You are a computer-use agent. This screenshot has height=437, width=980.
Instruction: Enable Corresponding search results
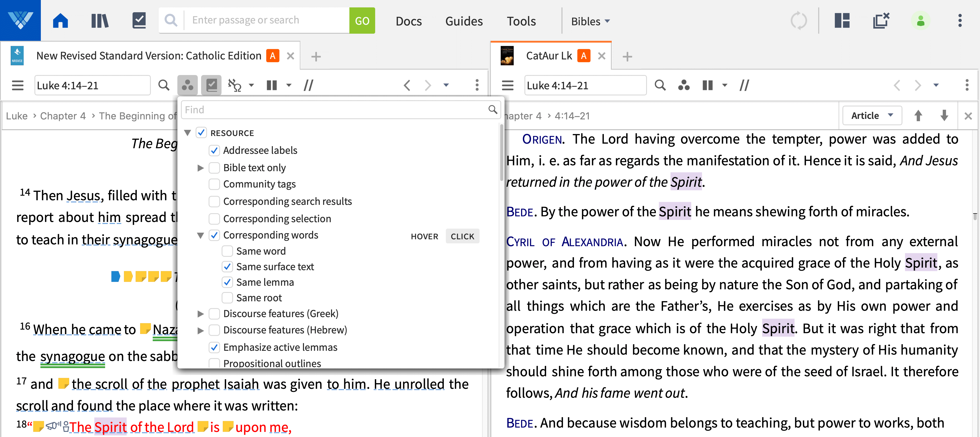pyautogui.click(x=214, y=202)
